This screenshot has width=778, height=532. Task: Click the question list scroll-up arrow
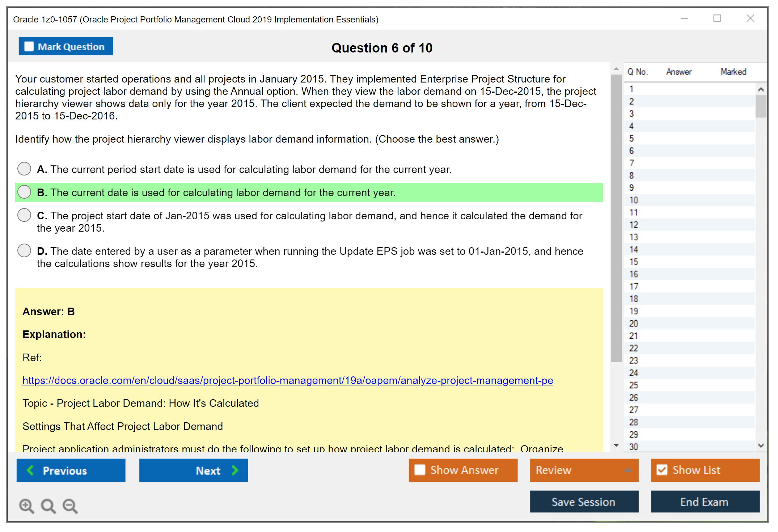(761, 89)
